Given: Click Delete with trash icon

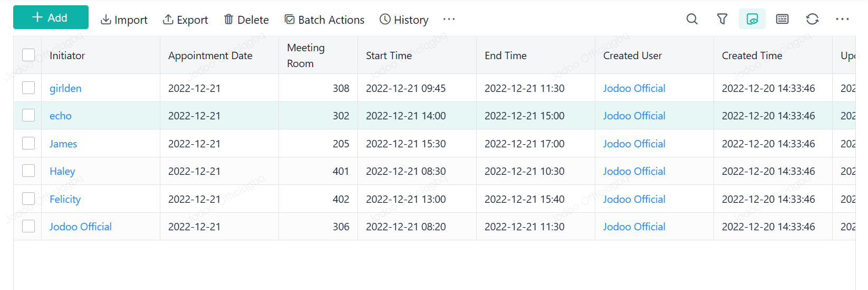Looking at the screenshot, I should [246, 20].
